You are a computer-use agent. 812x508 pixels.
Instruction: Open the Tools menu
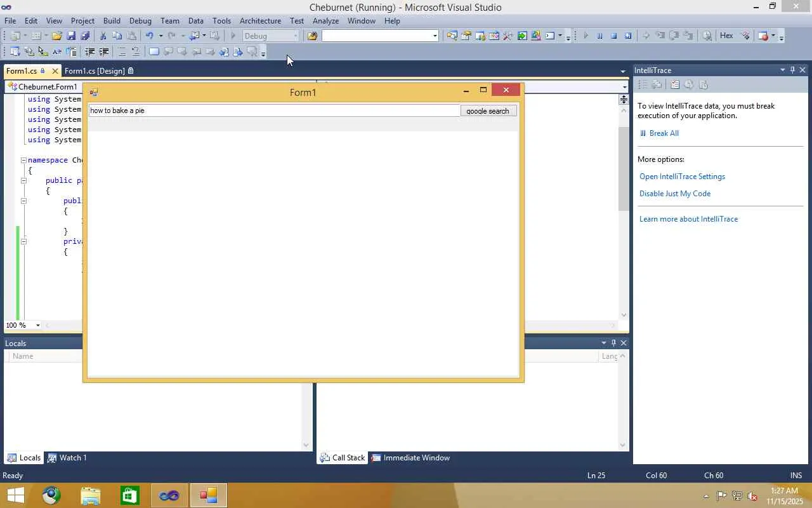click(221, 21)
